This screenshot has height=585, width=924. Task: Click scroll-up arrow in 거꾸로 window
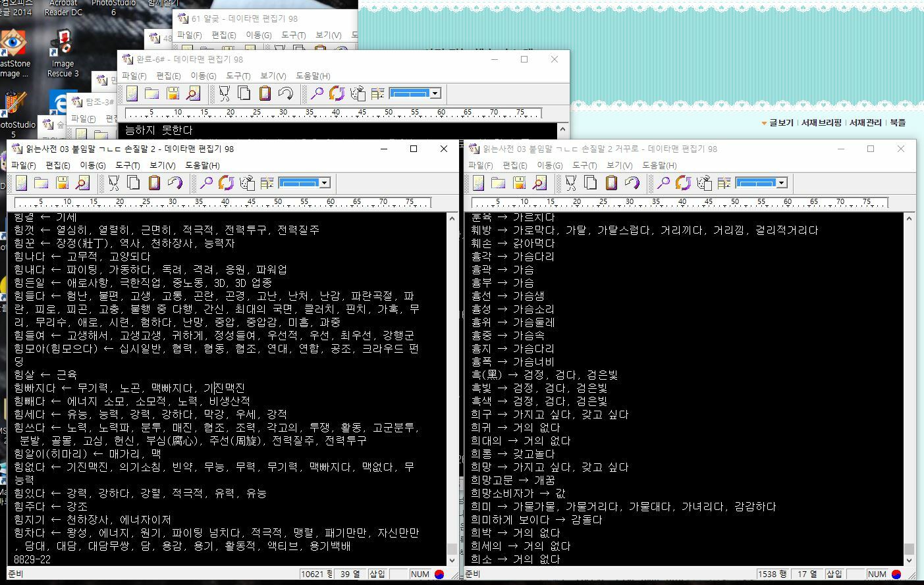tap(909, 218)
